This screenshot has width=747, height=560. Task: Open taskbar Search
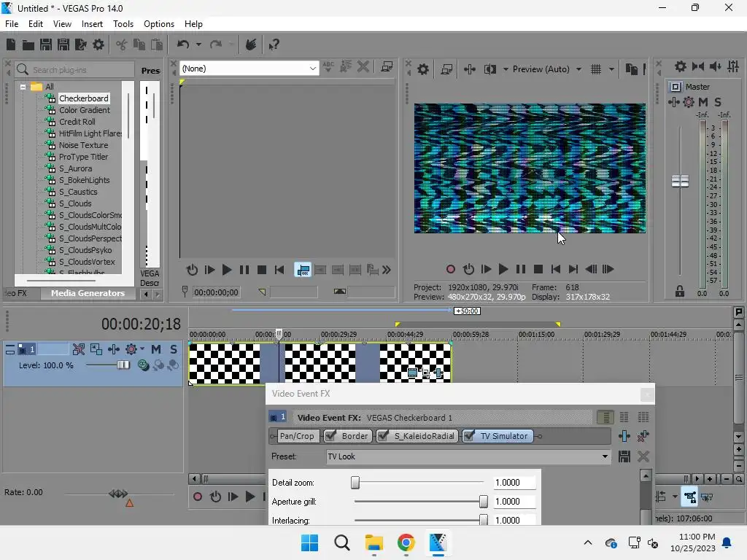tap(341, 542)
